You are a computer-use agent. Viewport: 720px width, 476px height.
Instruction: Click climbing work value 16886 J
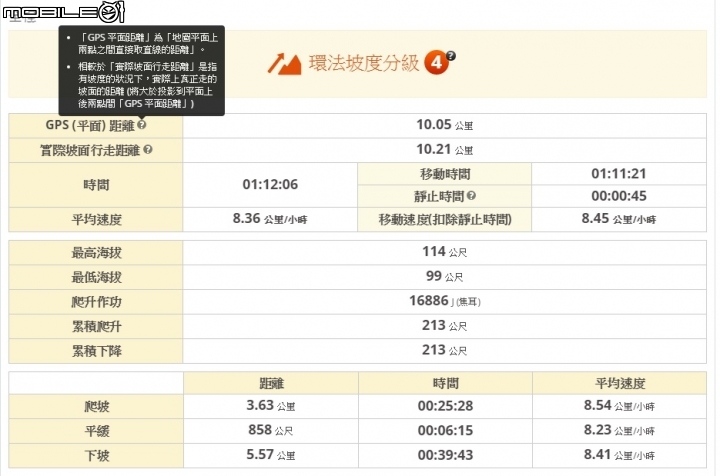444,301
